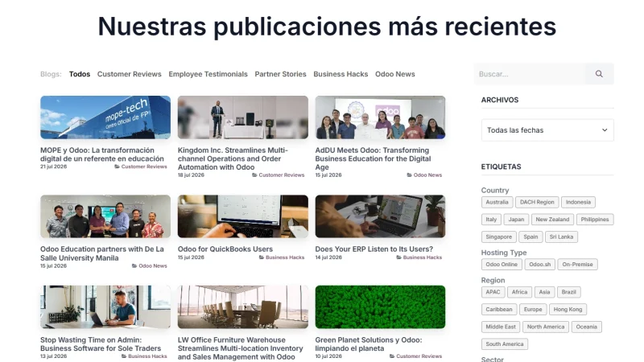The width and height of the screenshot is (644, 362).
Task: Choose the North America region tag
Action: click(x=546, y=327)
